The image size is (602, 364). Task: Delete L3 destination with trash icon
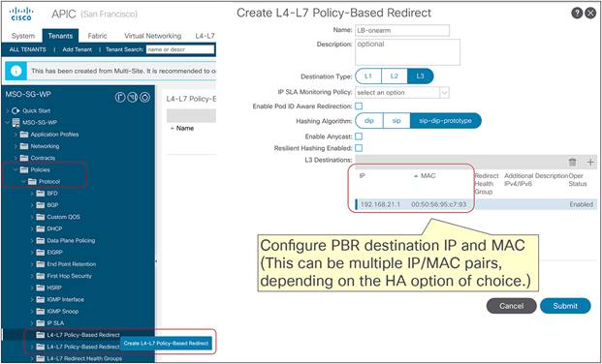point(573,163)
